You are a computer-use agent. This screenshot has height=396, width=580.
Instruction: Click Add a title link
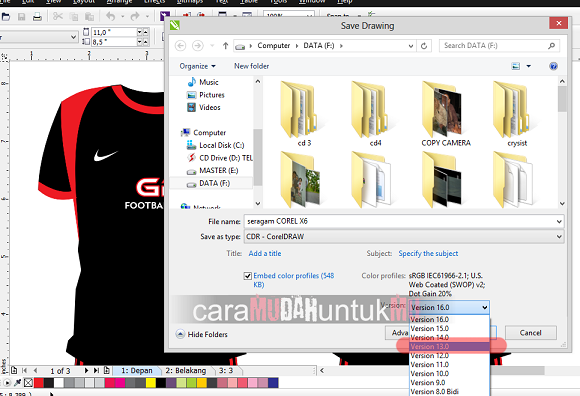click(265, 254)
